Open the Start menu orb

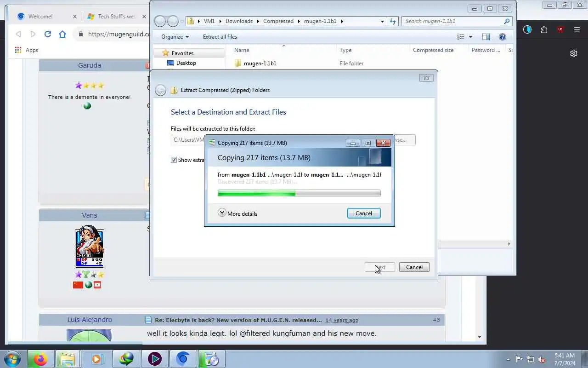[12, 359]
